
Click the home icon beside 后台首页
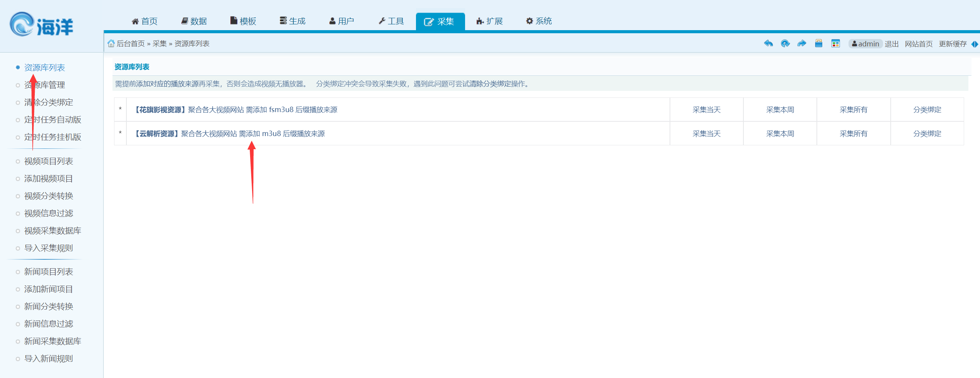coord(111,44)
